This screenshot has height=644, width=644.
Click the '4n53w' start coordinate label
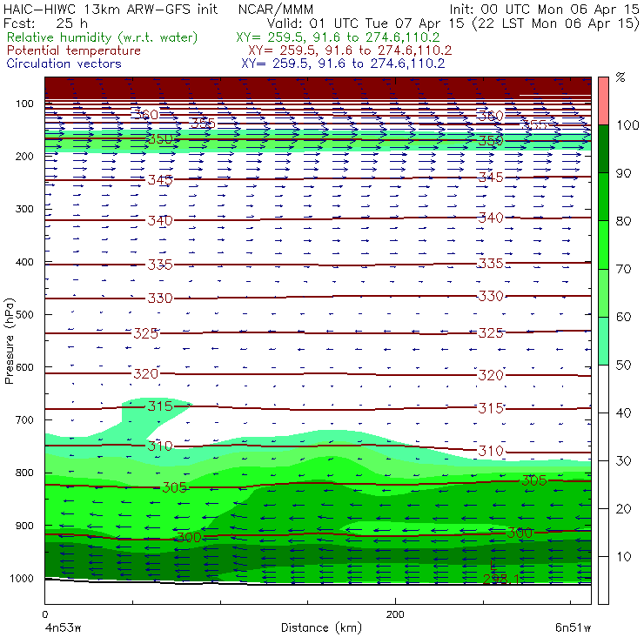63,628
